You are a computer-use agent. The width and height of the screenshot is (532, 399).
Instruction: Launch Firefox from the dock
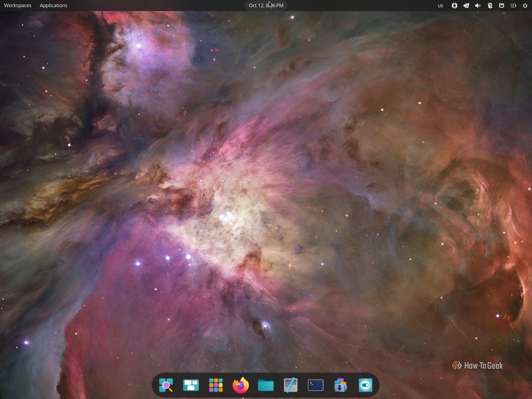(241, 385)
